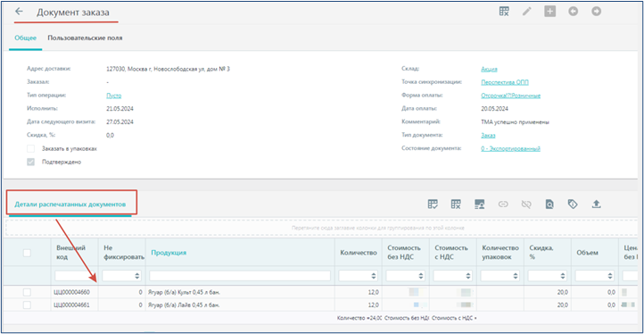Image resolution: width=644 pixels, height=334 pixels.
Task: Go back using the arrow beside Документ заказа
Action: pos(19,12)
